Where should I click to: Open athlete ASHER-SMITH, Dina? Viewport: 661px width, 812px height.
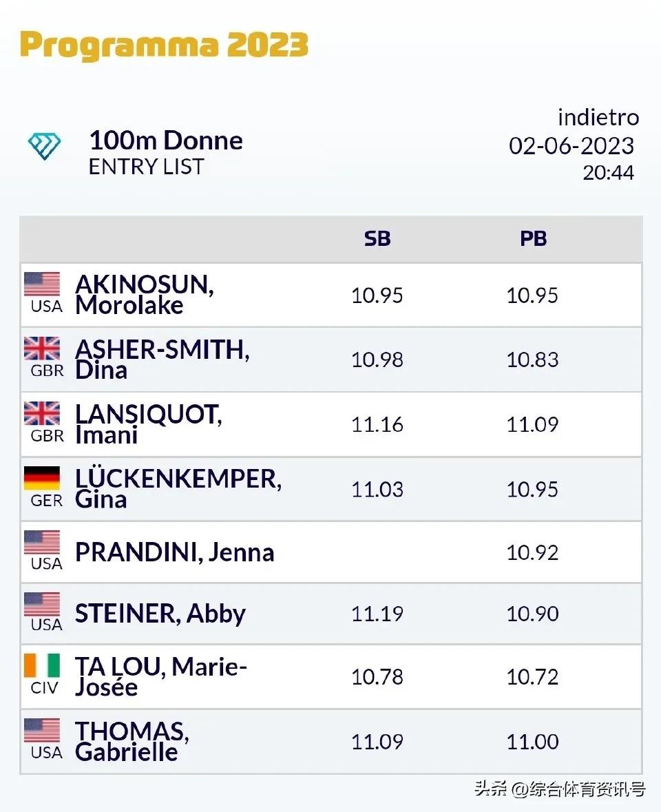(162, 360)
